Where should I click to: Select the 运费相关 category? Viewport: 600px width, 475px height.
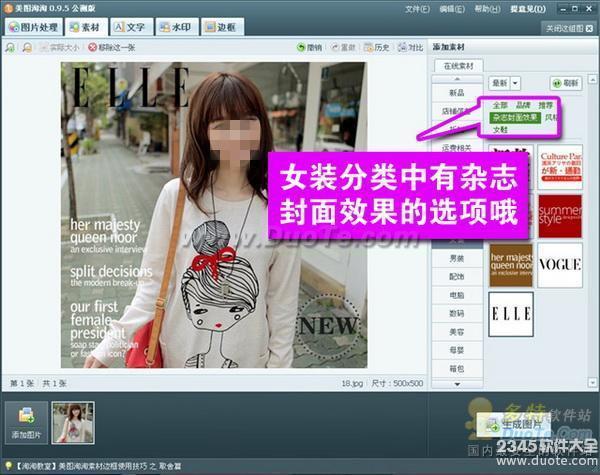(x=457, y=147)
